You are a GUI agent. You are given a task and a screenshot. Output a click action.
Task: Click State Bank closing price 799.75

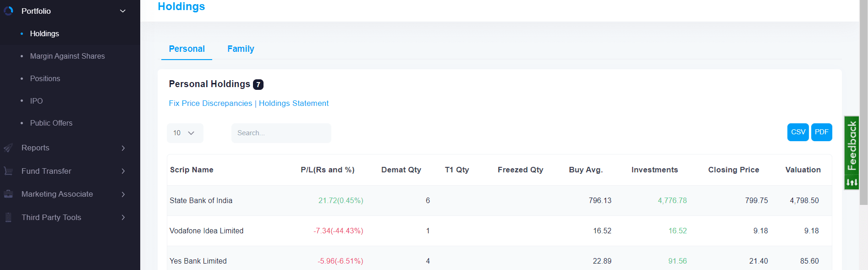click(x=757, y=200)
